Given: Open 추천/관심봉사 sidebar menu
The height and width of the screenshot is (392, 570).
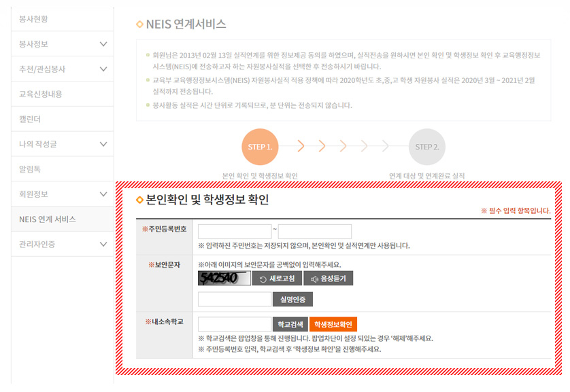Looking at the screenshot, I should click(62, 69).
